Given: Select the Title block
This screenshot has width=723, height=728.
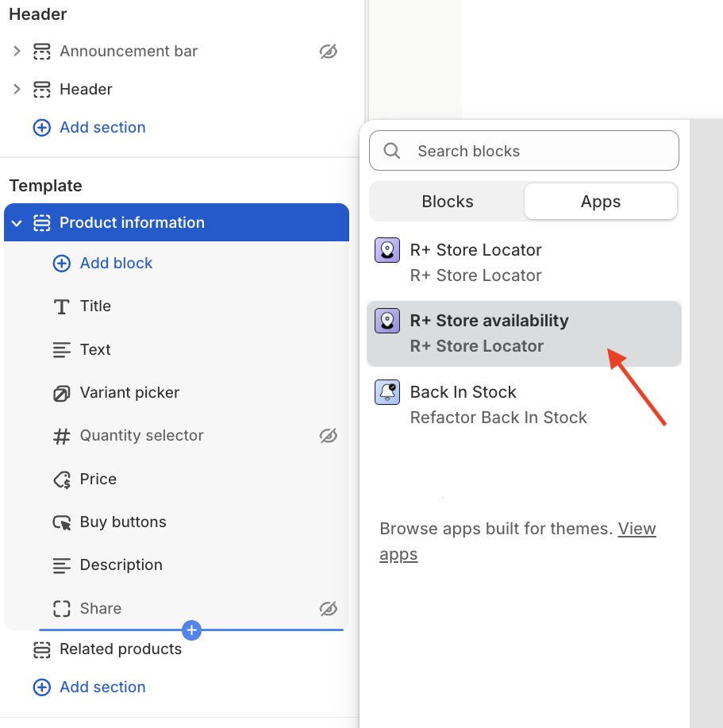Looking at the screenshot, I should [x=95, y=306].
